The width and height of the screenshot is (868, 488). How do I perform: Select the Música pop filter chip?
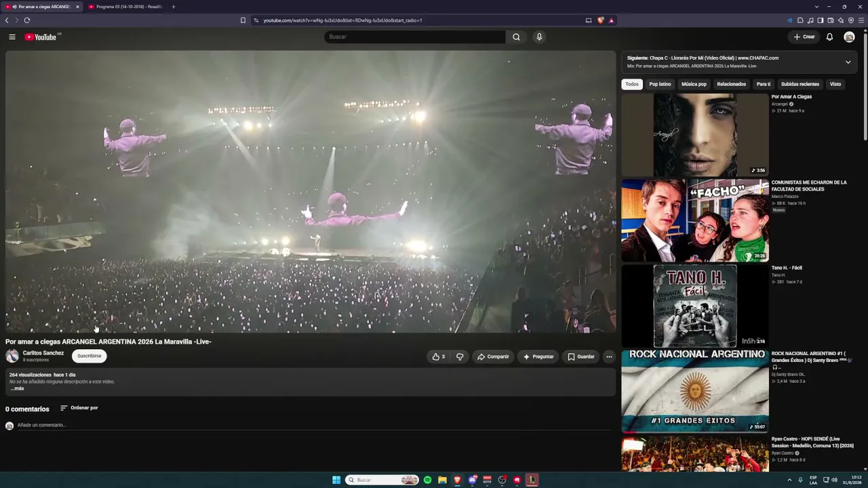[694, 84]
